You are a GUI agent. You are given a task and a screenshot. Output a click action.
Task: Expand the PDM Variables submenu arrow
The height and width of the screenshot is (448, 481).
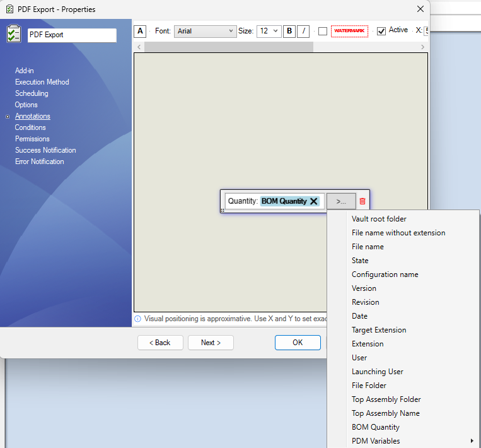(x=472, y=440)
